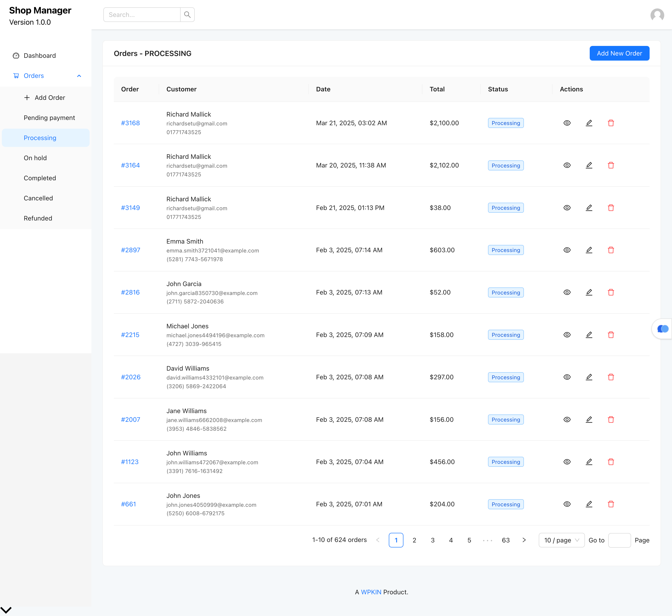Screen dimensions: 672x616
Task: Focus the Search input field
Action: coord(142,15)
